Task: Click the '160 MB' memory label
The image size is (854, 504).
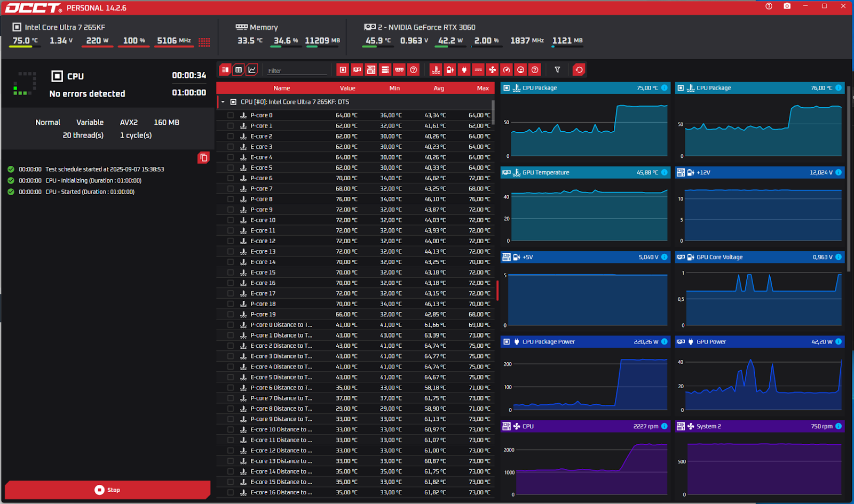Action: pyautogui.click(x=167, y=122)
